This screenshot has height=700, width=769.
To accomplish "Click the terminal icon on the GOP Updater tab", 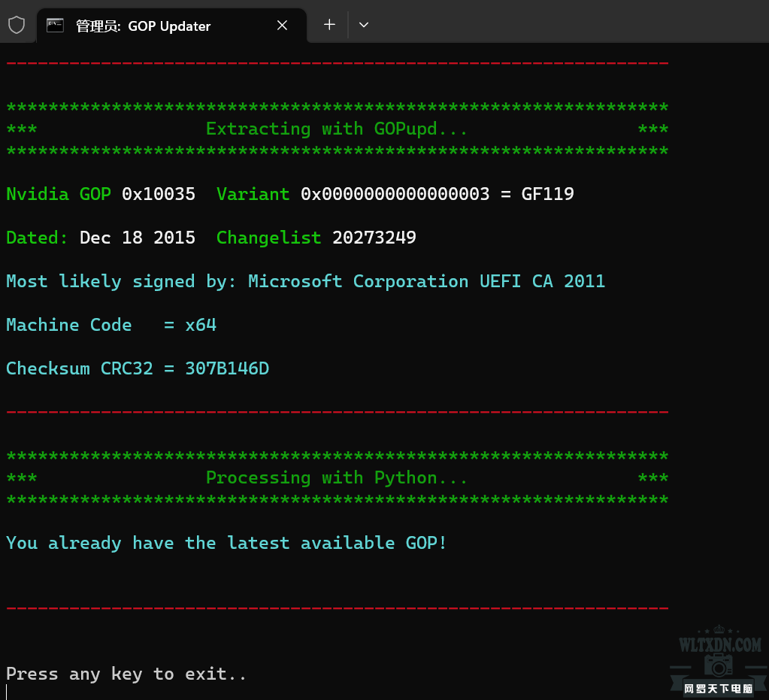I will click(55, 25).
